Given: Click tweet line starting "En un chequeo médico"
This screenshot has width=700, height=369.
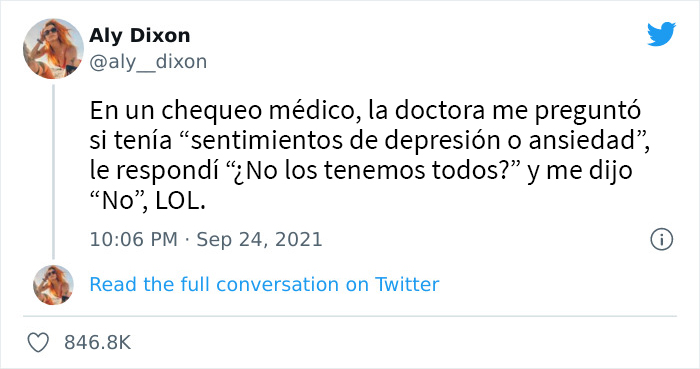Looking at the screenshot, I should [x=365, y=111].
